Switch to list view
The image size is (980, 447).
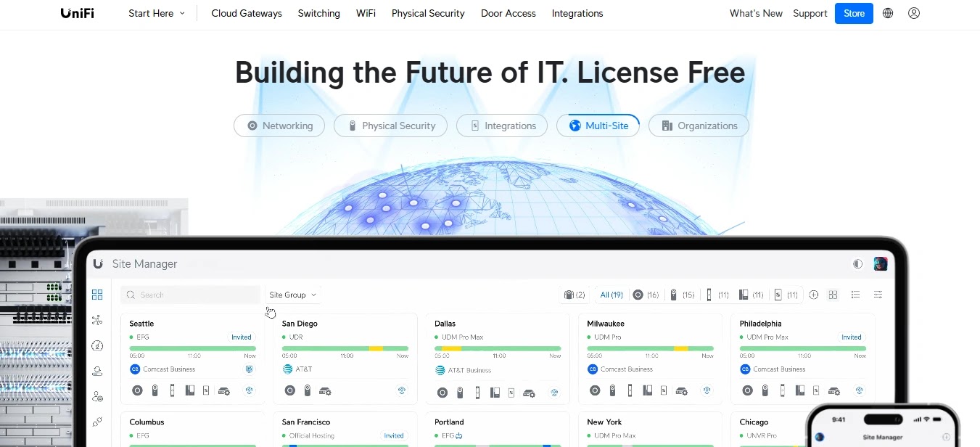coord(855,295)
